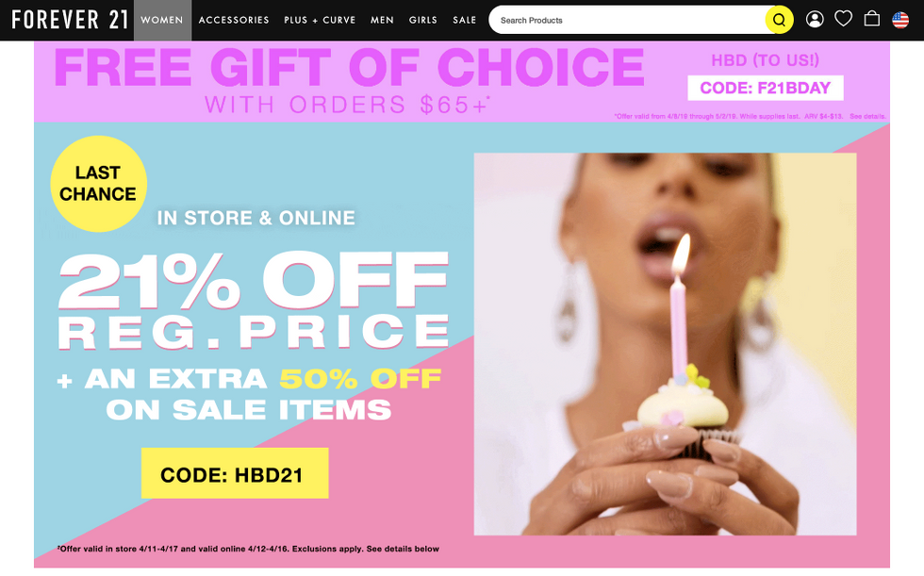
Task: Change region via the US flag icon
Action: tap(899, 20)
